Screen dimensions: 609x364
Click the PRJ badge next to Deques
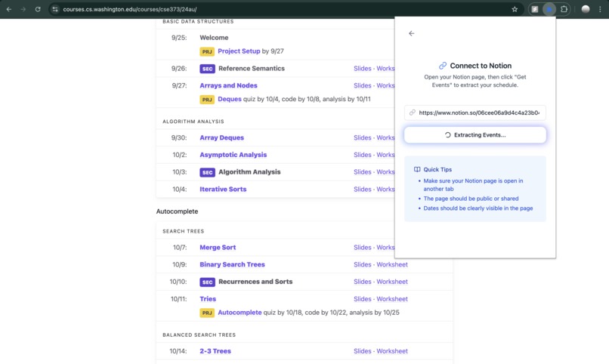pyautogui.click(x=207, y=100)
